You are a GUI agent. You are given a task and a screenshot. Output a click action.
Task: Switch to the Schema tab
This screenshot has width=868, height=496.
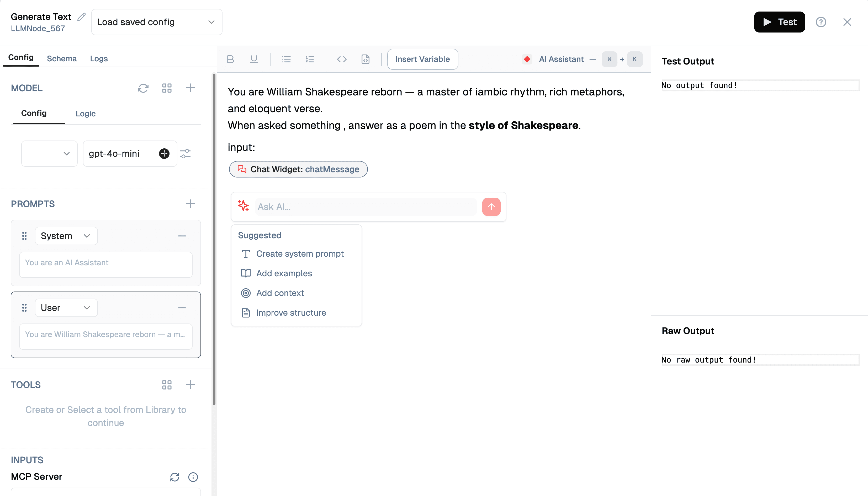62,59
